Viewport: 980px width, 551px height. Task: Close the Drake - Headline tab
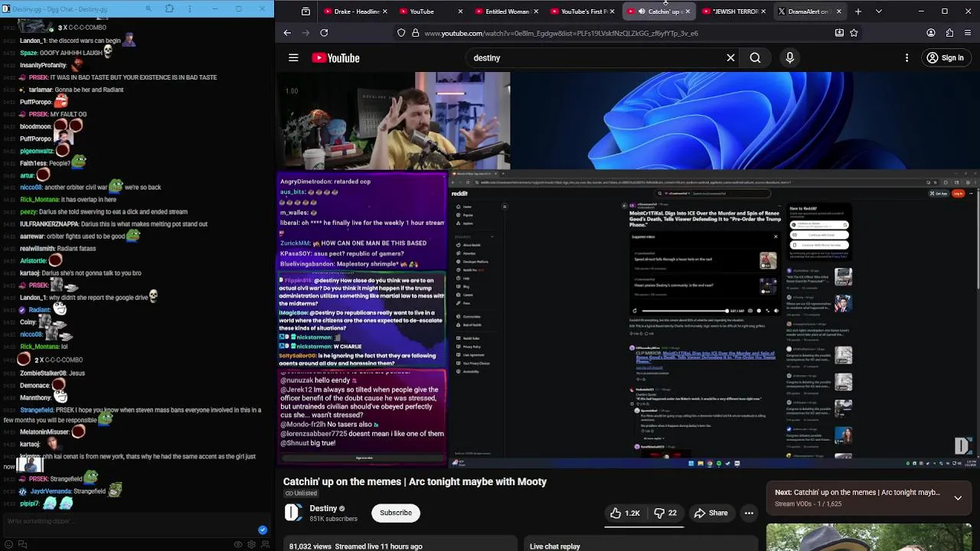[384, 11]
